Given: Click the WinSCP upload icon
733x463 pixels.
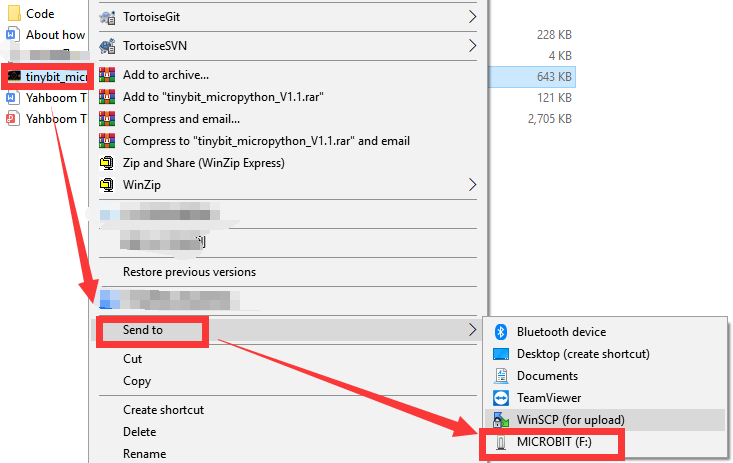Looking at the screenshot, I should point(501,420).
